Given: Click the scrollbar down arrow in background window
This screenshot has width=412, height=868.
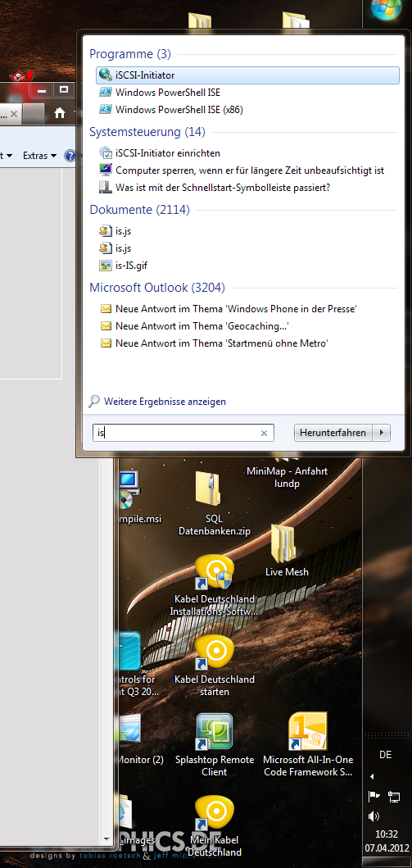Looking at the screenshot, I should click(x=106, y=838).
